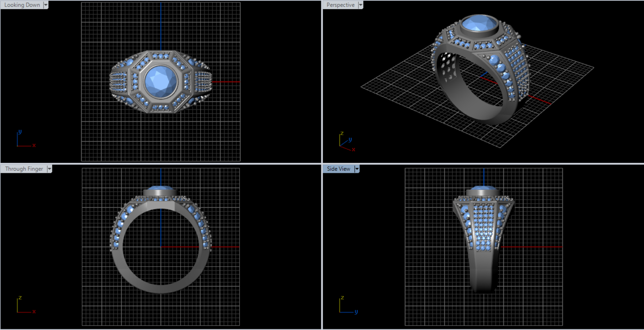Viewport: 644px width, 330px height.
Task: Pick the large center gem in Perspective view
Action: pos(479,24)
